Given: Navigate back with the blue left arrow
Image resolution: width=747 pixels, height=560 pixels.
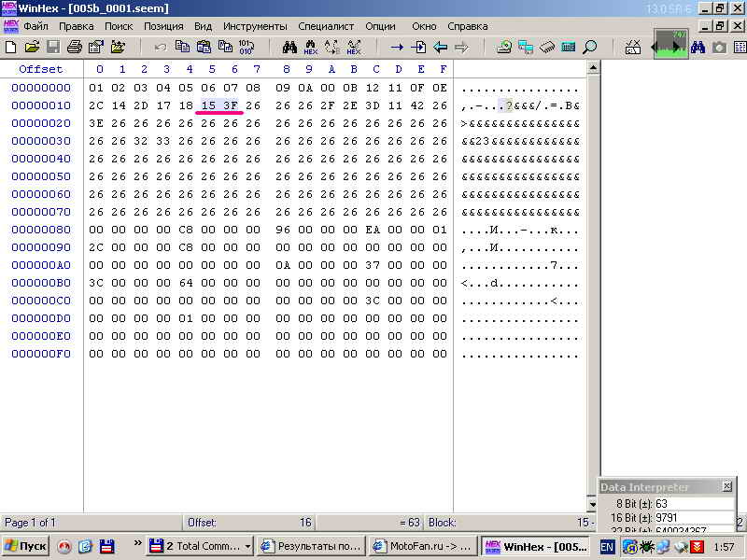Looking at the screenshot, I should click(x=440, y=47).
